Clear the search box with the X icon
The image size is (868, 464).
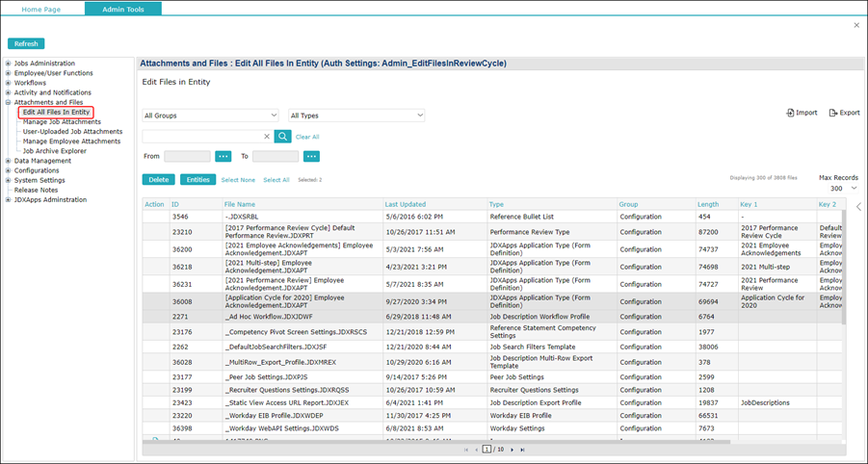(267, 137)
